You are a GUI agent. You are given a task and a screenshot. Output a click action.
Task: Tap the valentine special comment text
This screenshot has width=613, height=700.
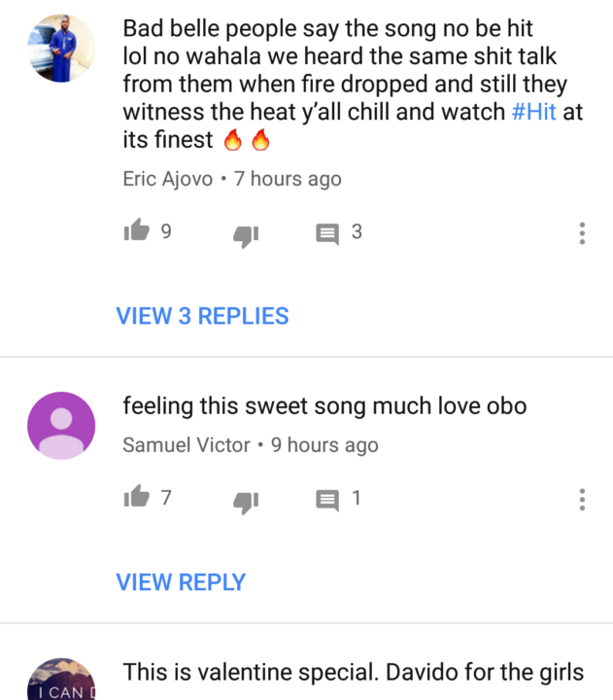point(354,673)
